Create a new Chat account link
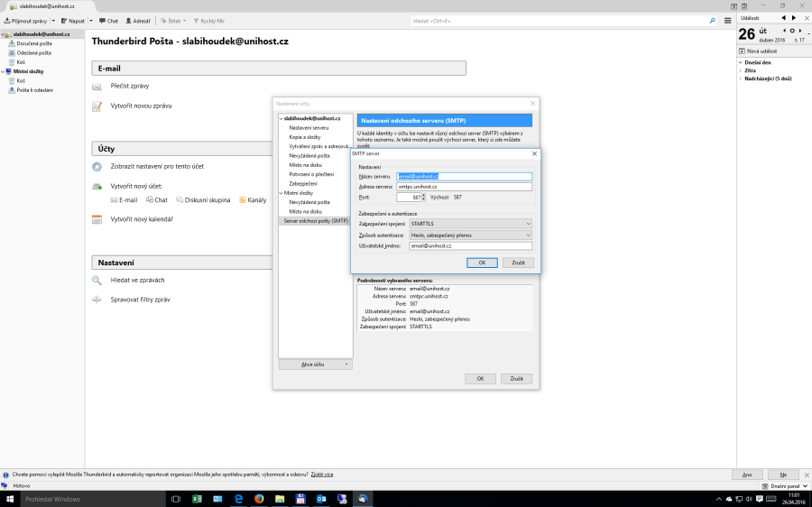The image size is (812, 507). coord(157,200)
